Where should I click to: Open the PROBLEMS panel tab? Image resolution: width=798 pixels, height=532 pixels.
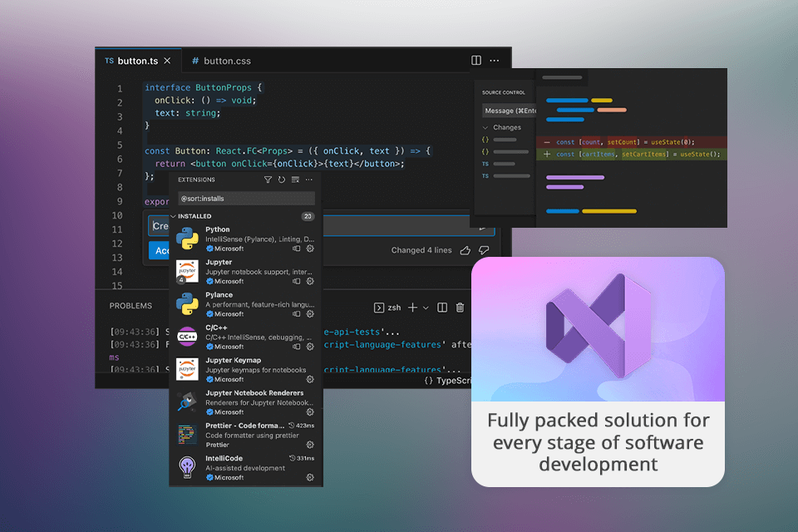131,305
